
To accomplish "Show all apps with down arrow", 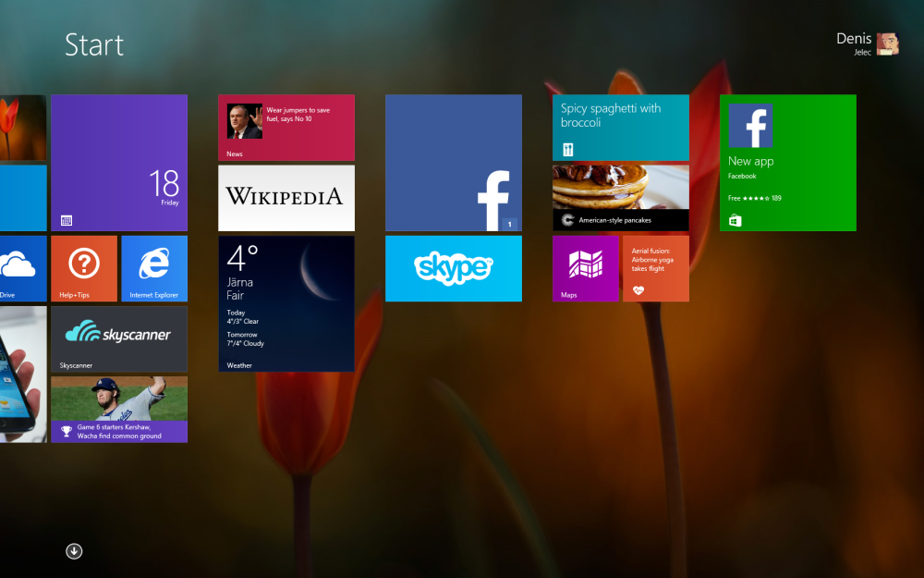I will click(x=74, y=551).
